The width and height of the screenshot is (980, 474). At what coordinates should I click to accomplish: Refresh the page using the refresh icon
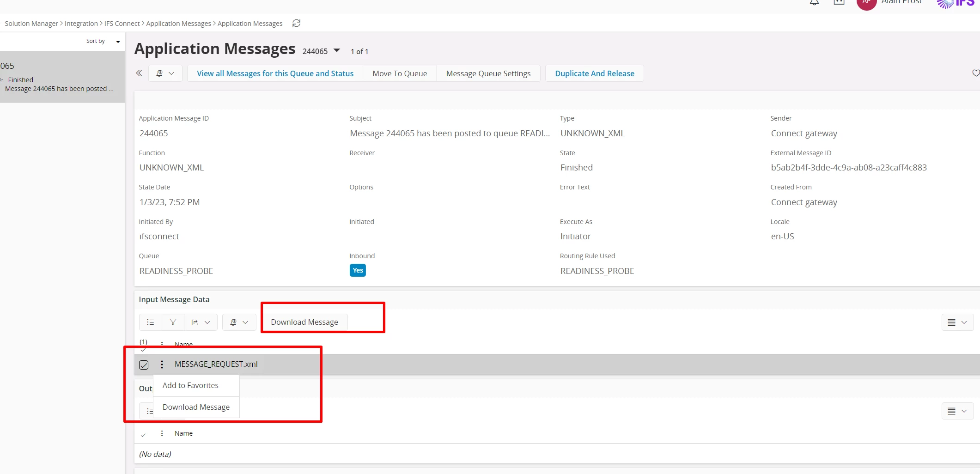(x=296, y=23)
